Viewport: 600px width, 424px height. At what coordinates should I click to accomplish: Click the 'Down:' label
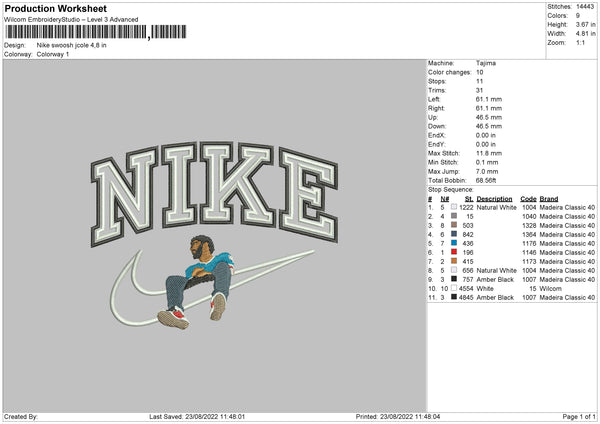point(437,126)
